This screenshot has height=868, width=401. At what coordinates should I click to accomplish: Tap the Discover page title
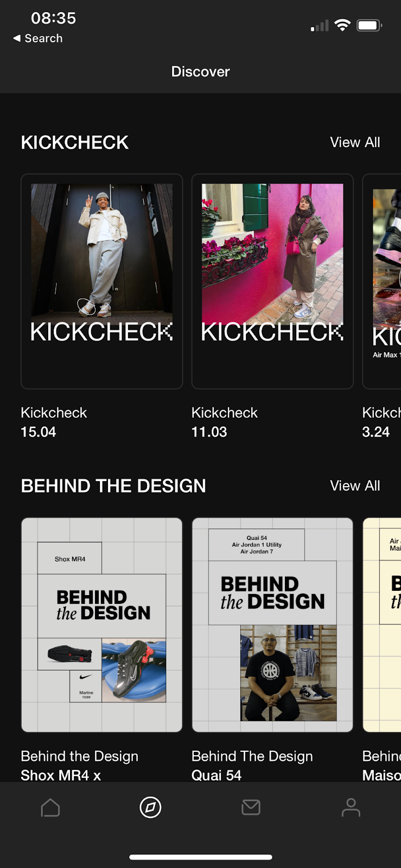[201, 72]
